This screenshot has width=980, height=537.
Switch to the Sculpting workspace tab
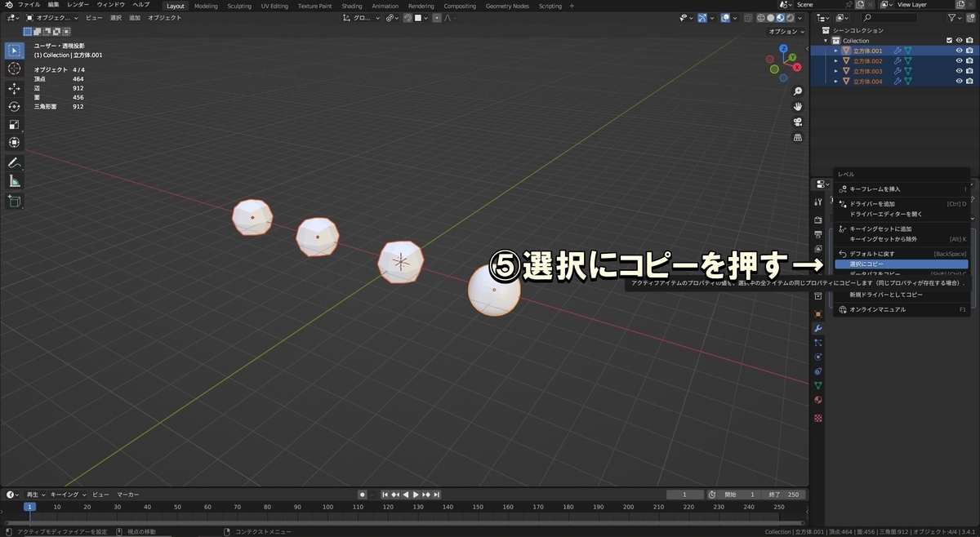(239, 6)
